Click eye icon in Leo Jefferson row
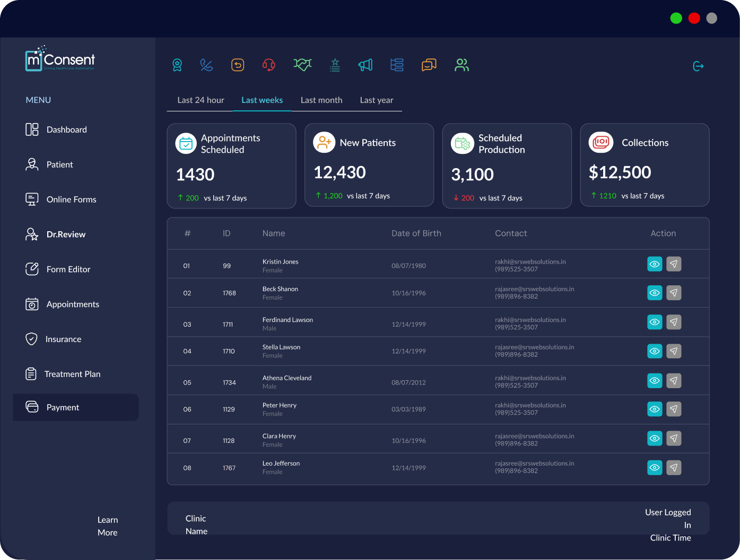Viewport: 740px width, 560px height. (x=655, y=468)
